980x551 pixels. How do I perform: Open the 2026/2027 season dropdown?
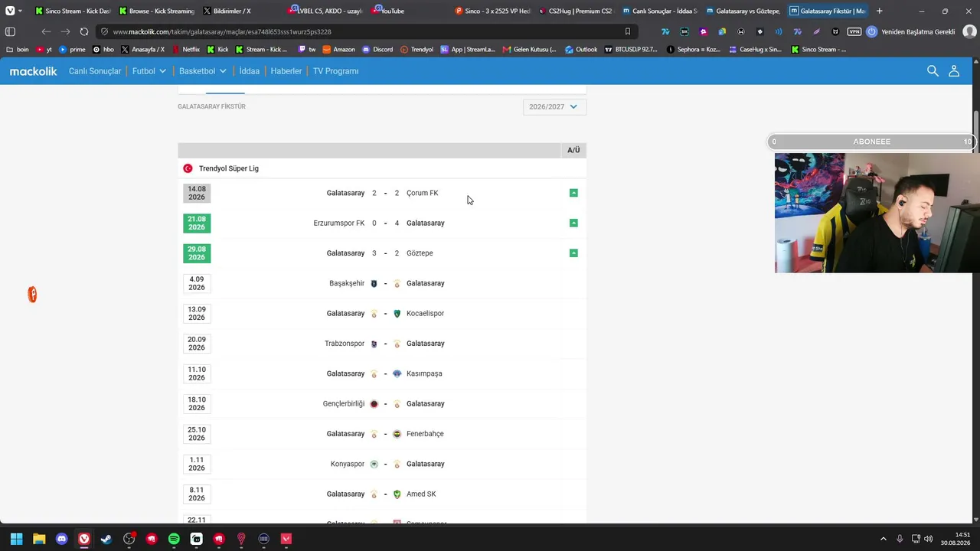coord(554,107)
